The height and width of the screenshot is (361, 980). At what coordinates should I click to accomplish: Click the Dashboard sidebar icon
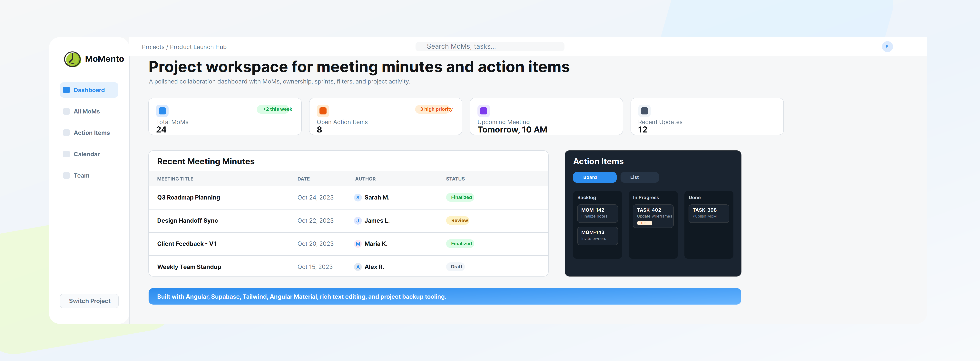point(67,90)
